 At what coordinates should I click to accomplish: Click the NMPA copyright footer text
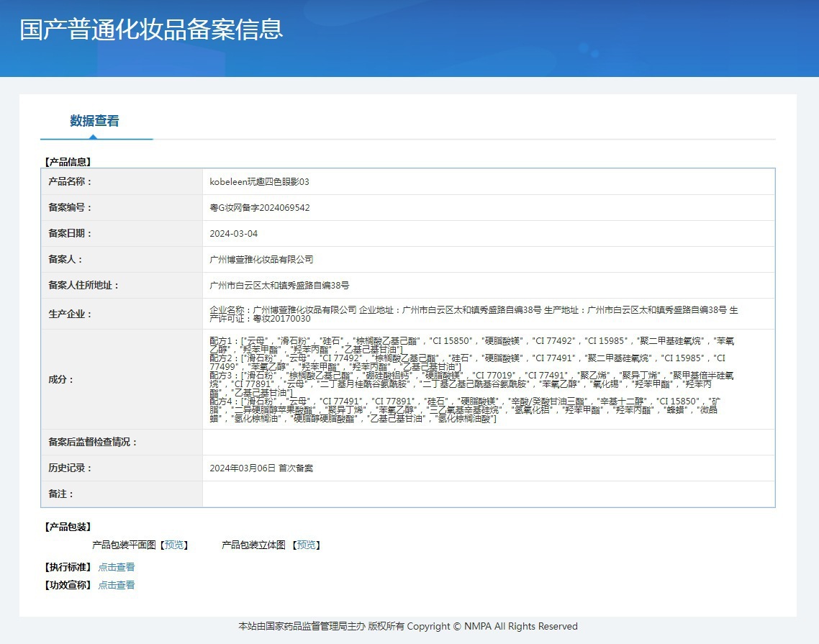[x=408, y=626]
